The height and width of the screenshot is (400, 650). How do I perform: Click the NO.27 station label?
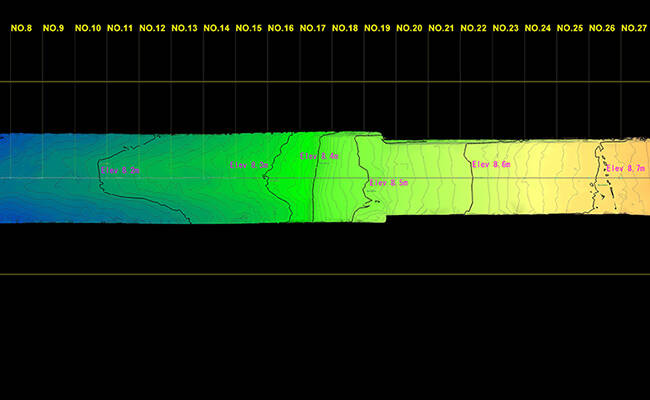tap(634, 29)
